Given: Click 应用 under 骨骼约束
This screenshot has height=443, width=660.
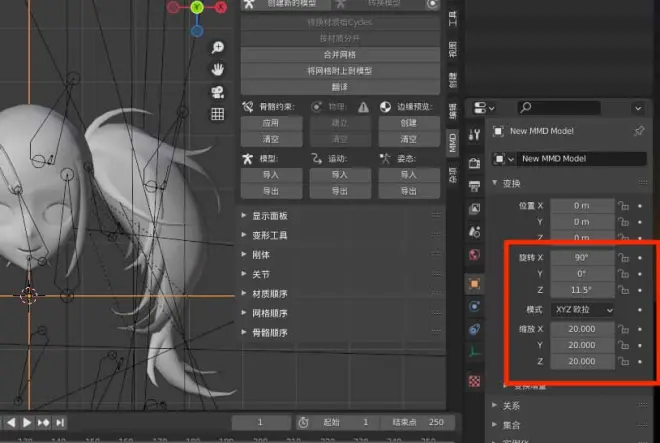Looking at the screenshot, I should tap(271, 123).
